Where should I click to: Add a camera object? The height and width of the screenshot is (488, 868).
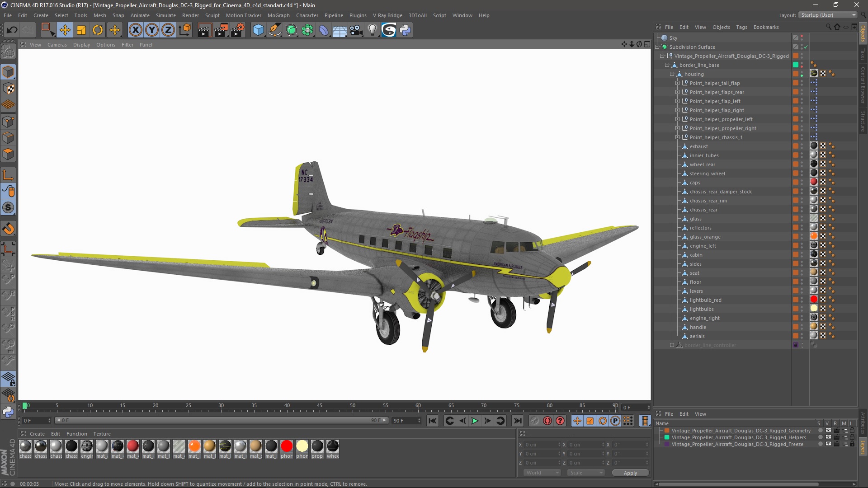(356, 30)
